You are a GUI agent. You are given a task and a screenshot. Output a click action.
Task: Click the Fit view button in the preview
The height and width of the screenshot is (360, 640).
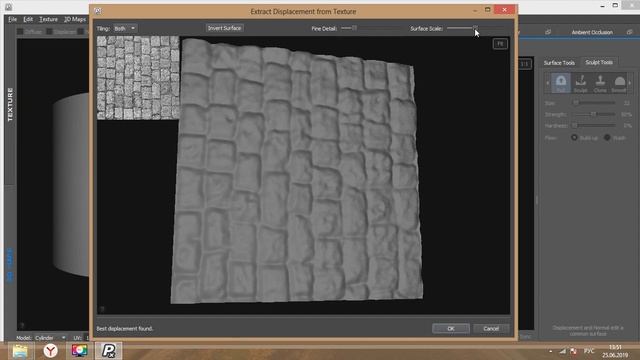click(500, 44)
